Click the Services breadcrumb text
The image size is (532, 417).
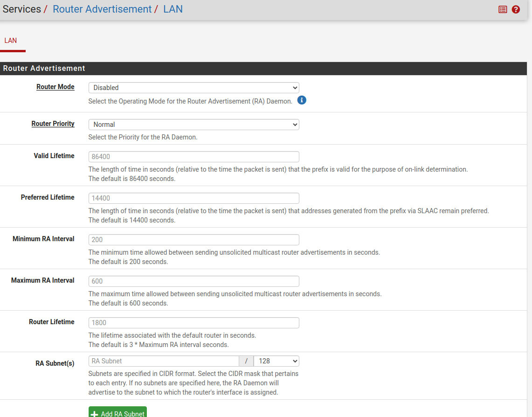point(22,9)
